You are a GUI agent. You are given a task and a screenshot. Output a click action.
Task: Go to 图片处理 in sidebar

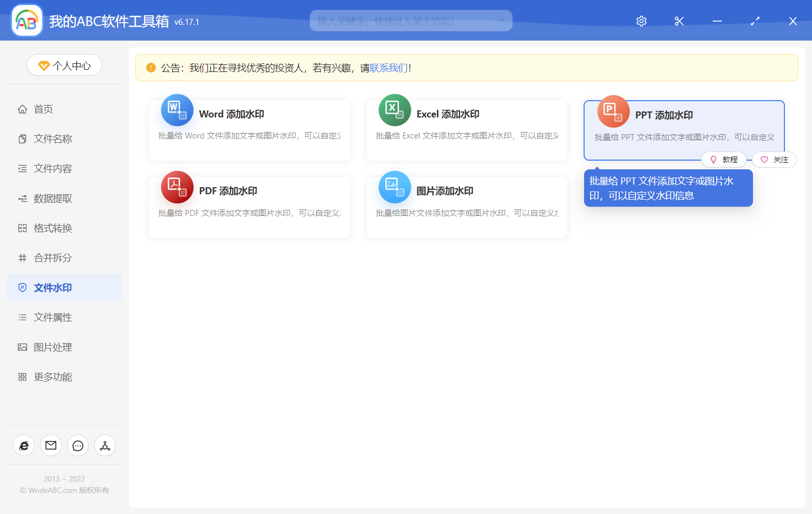click(x=53, y=347)
